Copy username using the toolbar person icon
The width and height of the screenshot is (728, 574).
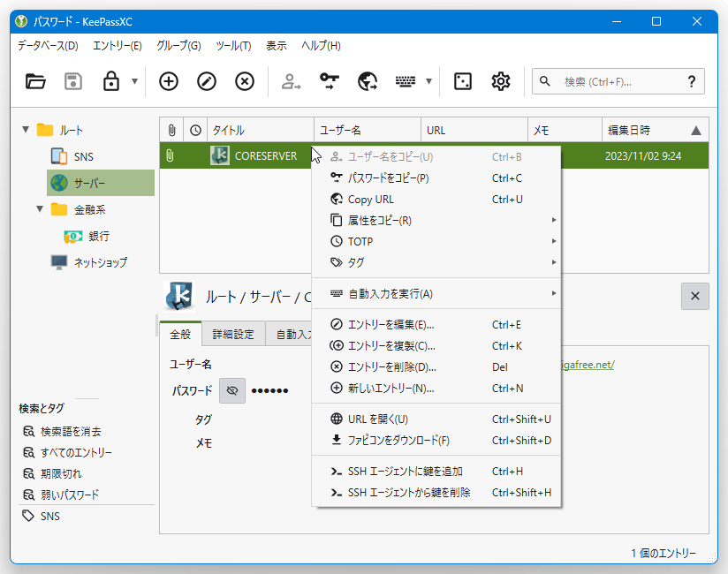[x=291, y=81]
